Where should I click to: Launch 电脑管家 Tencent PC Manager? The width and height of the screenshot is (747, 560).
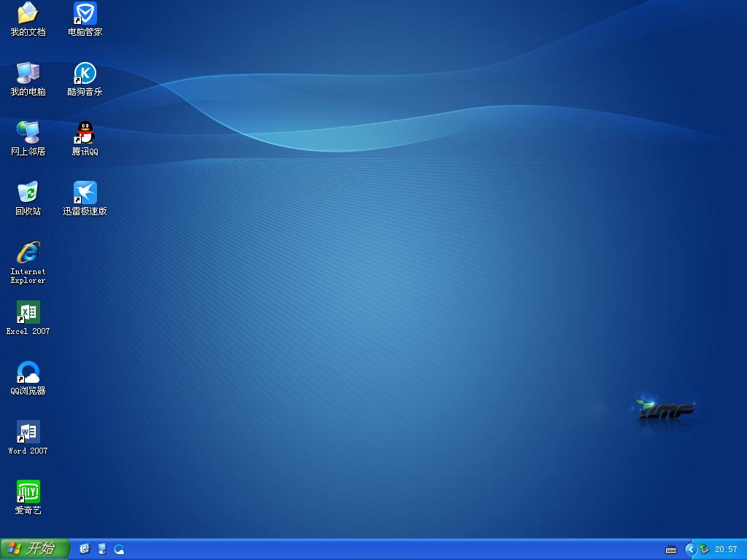point(85,18)
